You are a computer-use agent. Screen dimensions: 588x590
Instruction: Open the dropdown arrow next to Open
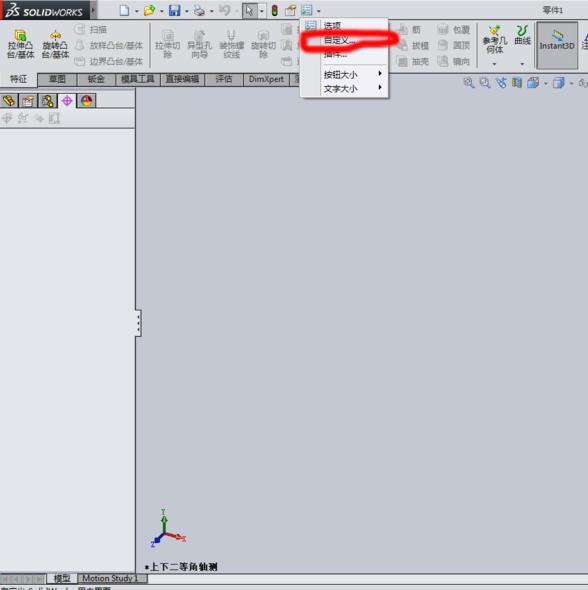[x=162, y=11]
